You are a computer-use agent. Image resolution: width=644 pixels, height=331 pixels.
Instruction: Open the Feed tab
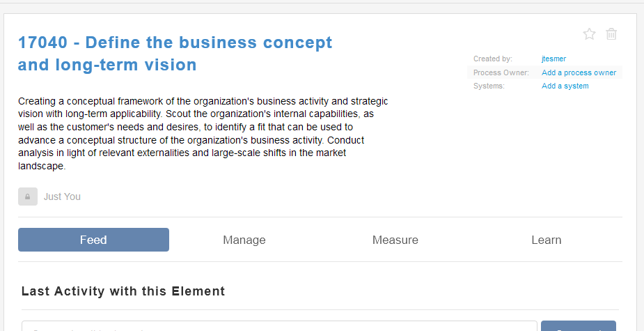[94, 240]
